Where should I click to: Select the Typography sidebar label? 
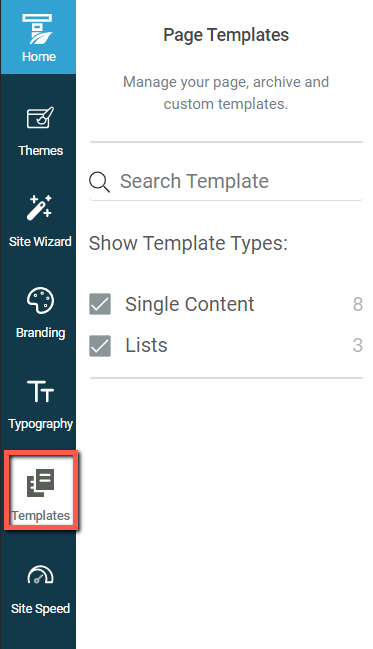tap(41, 424)
